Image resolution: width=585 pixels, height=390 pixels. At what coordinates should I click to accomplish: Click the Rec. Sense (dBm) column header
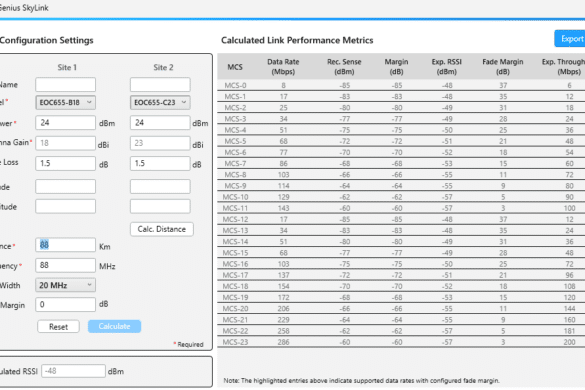pyautogui.click(x=344, y=67)
